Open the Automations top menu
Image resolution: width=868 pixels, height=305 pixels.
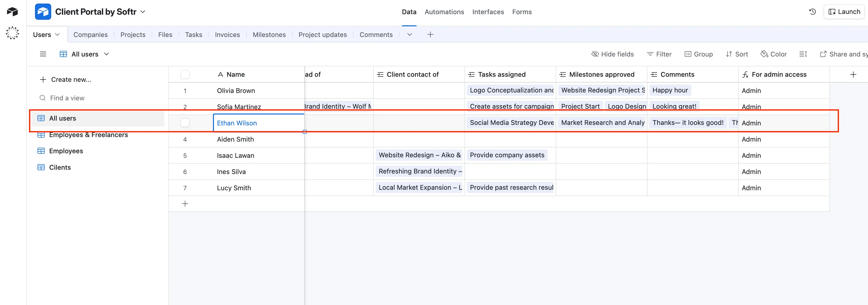[x=444, y=12]
